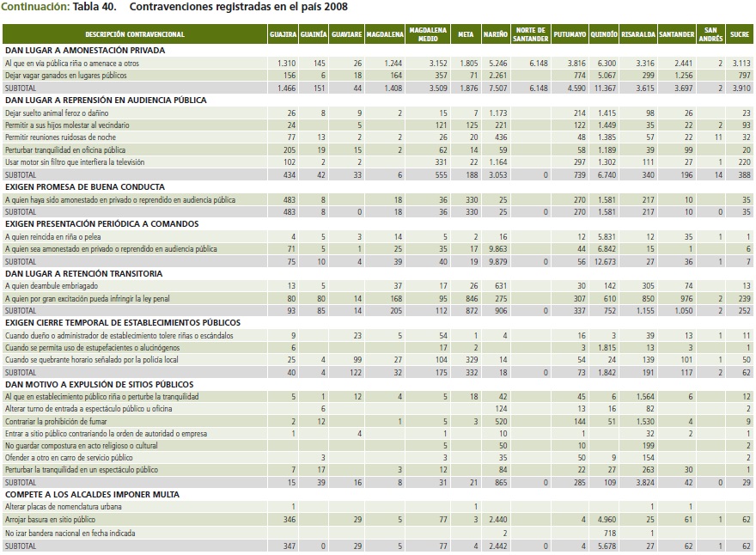Click the 9.863 value in the Nariño column

[x=497, y=249]
